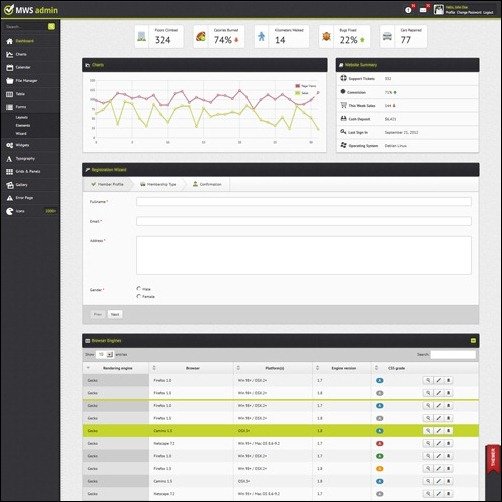Open the messages envelope icon in header
The width and height of the screenshot is (502, 502).
coord(423,10)
